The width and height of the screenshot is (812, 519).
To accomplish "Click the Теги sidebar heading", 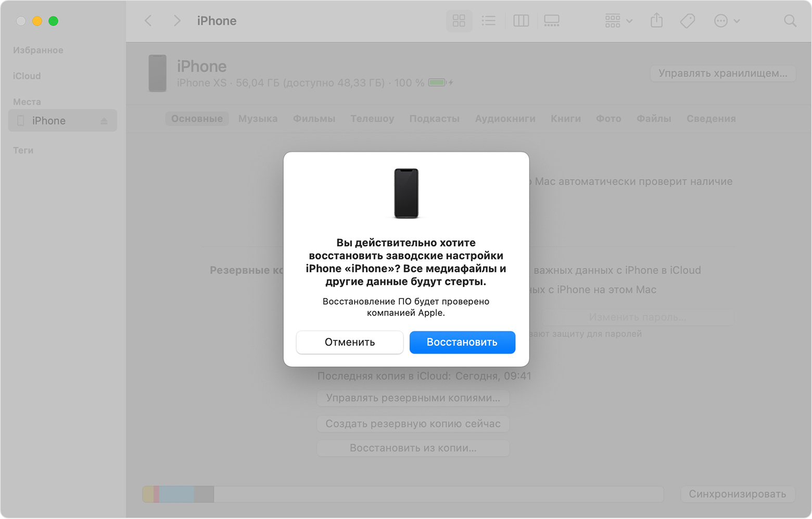I will tap(23, 150).
